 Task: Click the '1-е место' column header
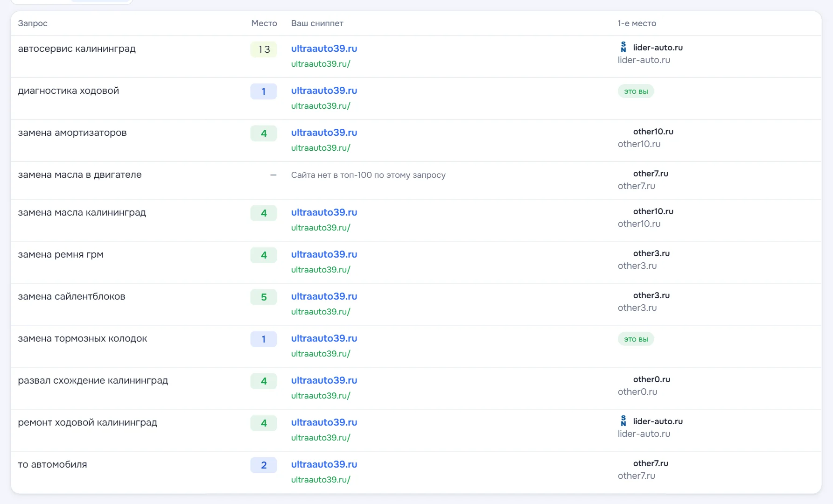[637, 23]
